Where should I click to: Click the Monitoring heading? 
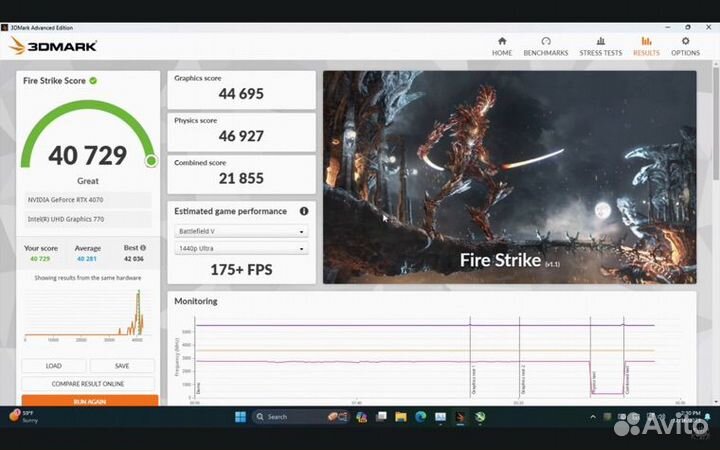[196, 301]
